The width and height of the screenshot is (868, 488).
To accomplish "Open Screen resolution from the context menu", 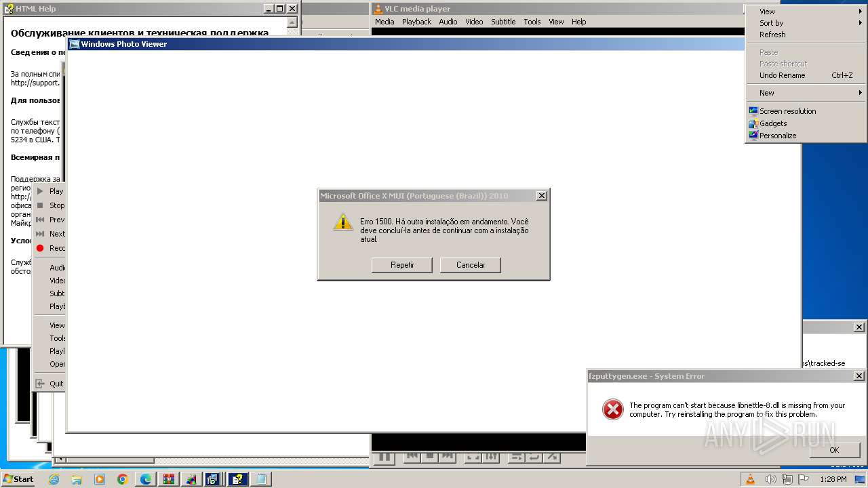I will click(806, 111).
